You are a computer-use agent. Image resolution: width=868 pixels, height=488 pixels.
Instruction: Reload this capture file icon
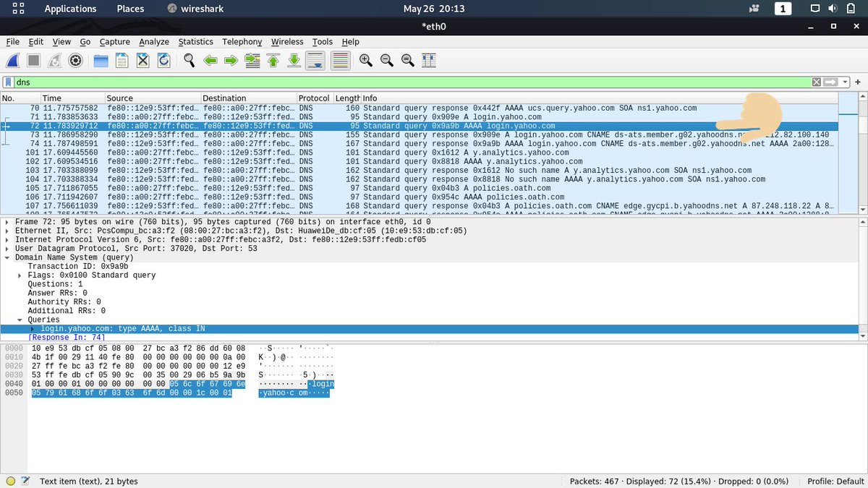click(163, 61)
